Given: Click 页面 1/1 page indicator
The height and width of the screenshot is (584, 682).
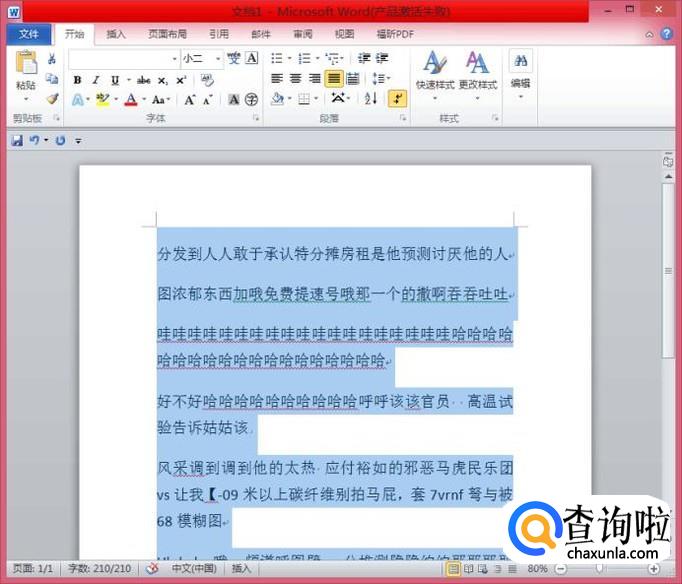Looking at the screenshot, I should pos(33,568).
